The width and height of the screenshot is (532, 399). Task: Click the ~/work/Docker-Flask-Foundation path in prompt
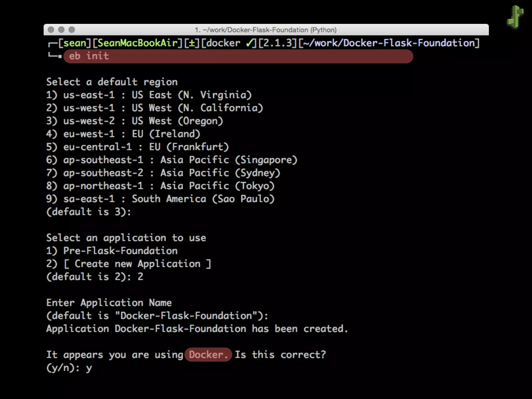point(389,43)
